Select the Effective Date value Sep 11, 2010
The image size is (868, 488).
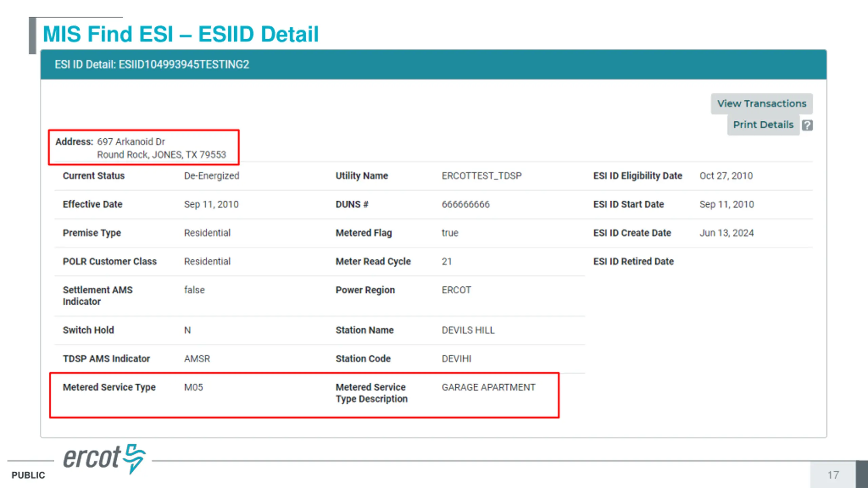tap(211, 204)
